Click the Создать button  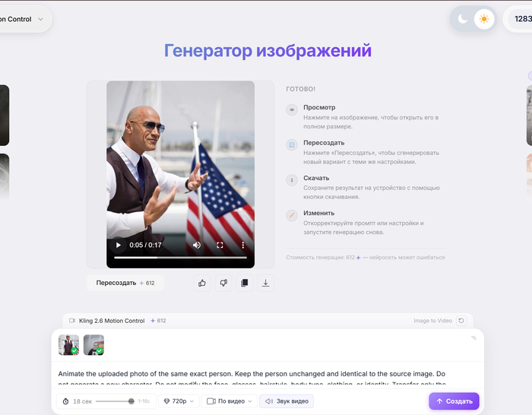454,401
